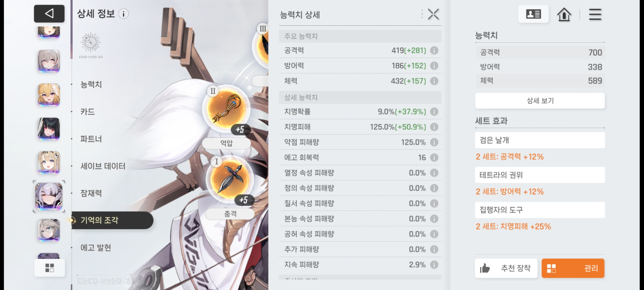
Task: Click the orange 관리 button
Action: [573, 268]
